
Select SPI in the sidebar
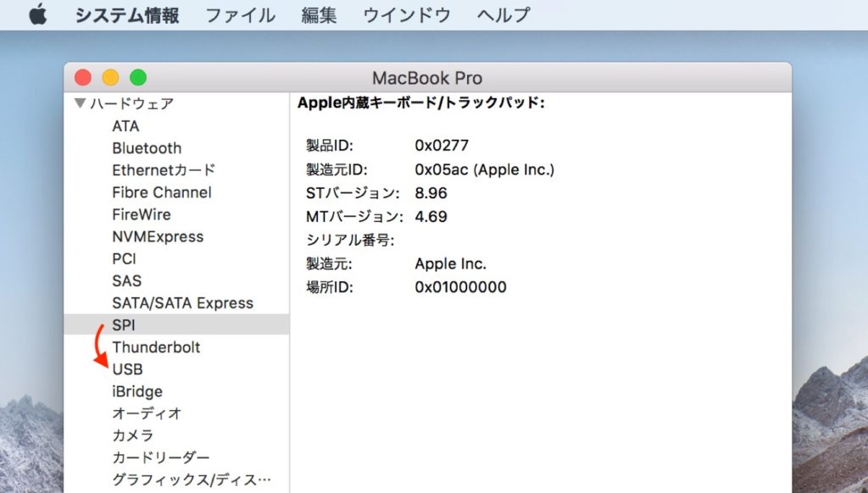point(125,324)
